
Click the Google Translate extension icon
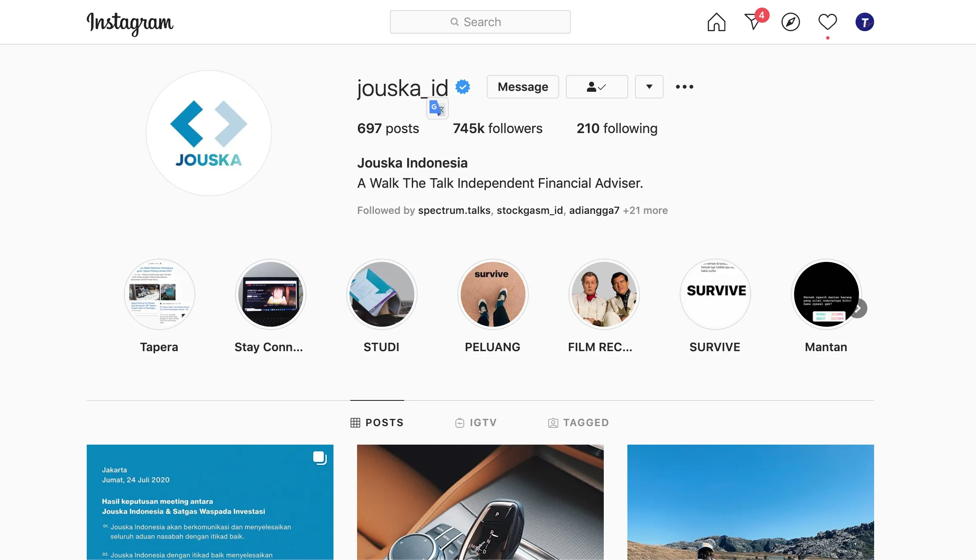437,109
